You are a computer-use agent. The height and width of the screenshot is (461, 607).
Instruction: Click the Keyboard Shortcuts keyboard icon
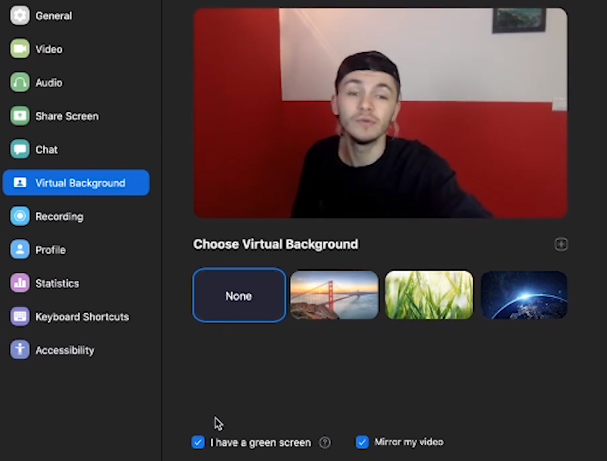click(20, 316)
